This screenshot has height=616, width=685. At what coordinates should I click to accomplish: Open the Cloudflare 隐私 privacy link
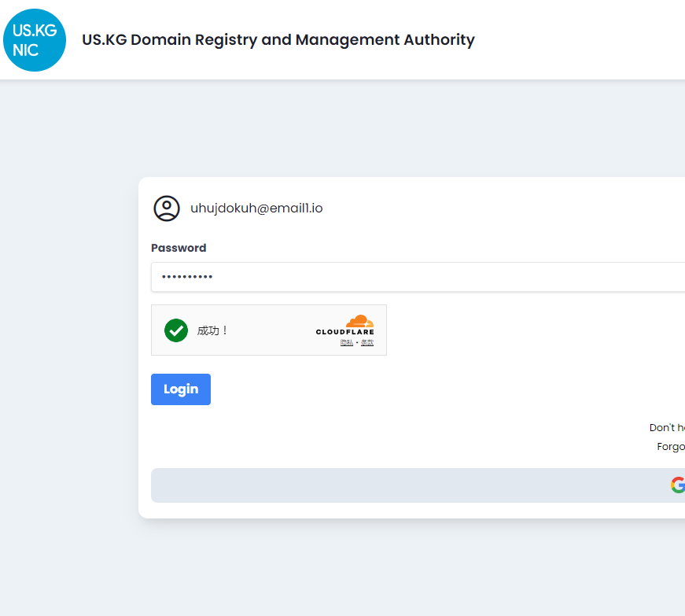point(347,343)
